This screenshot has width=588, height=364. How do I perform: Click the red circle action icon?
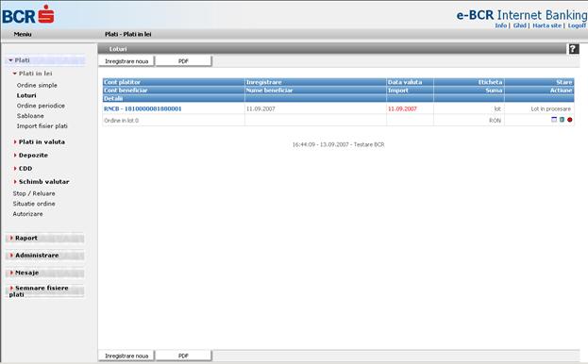570,120
